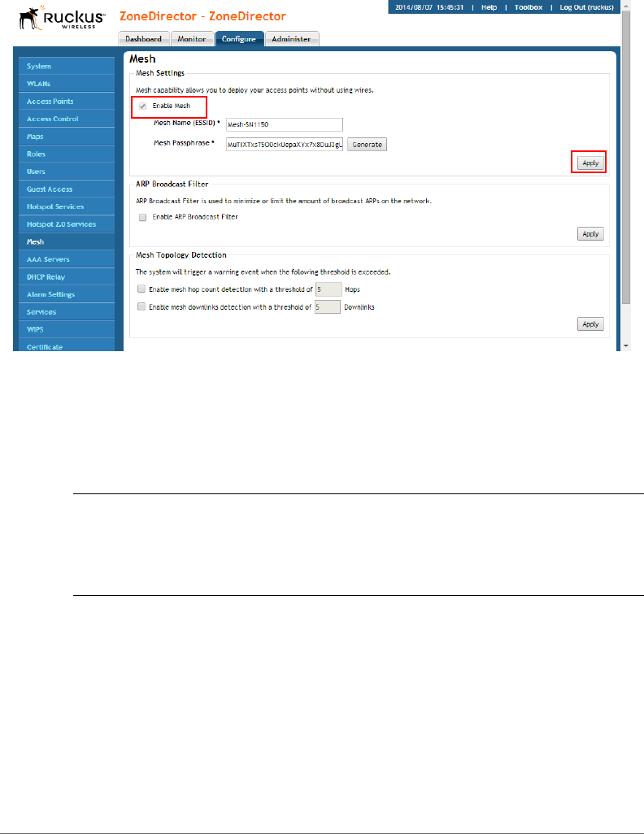Open WIPS configuration
The image size is (644, 834).
pyautogui.click(x=67, y=329)
